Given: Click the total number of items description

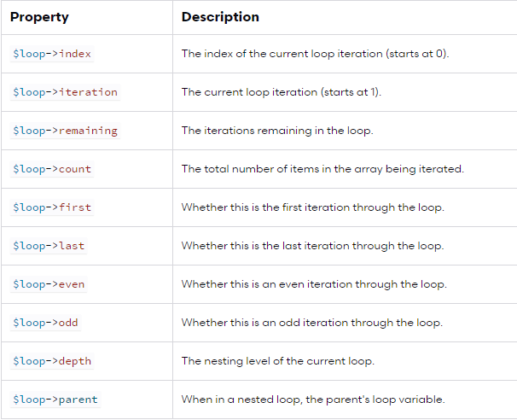Looking at the screenshot, I should pyautogui.click(x=322, y=169).
